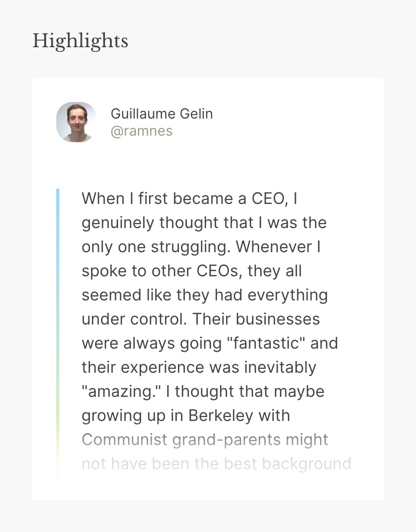Click the word "Whenever" in the highlight
Image resolution: width=416 pixels, height=532 pixels.
273,247
